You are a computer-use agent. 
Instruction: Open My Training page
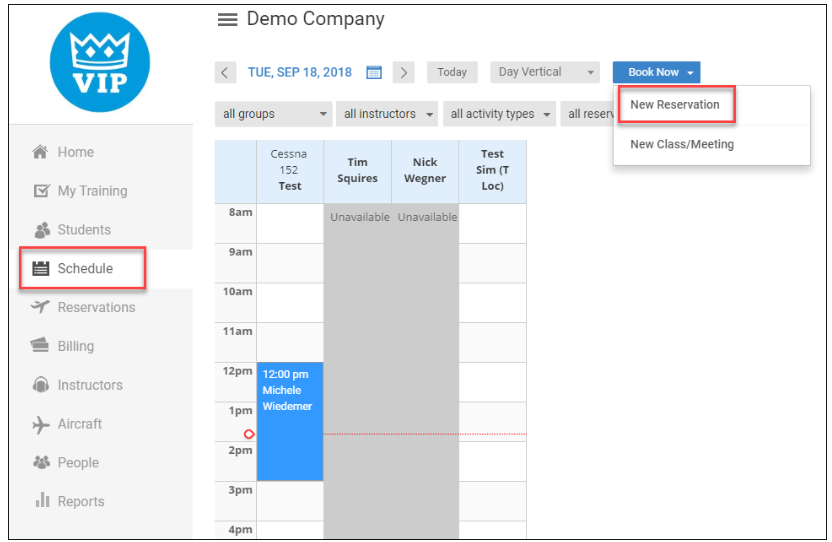tap(92, 191)
